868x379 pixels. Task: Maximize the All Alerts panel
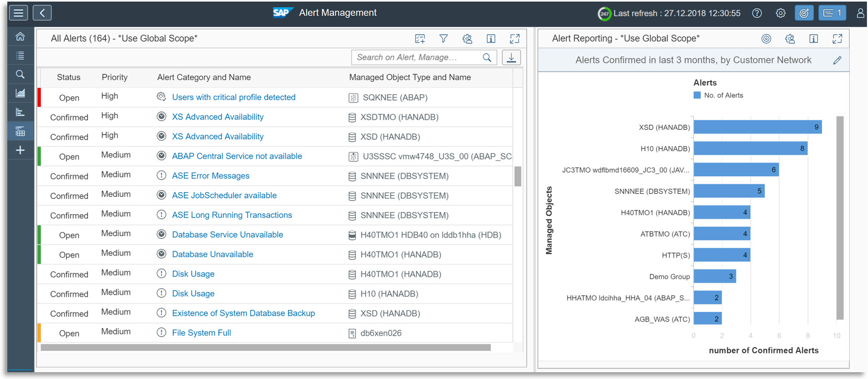515,39
